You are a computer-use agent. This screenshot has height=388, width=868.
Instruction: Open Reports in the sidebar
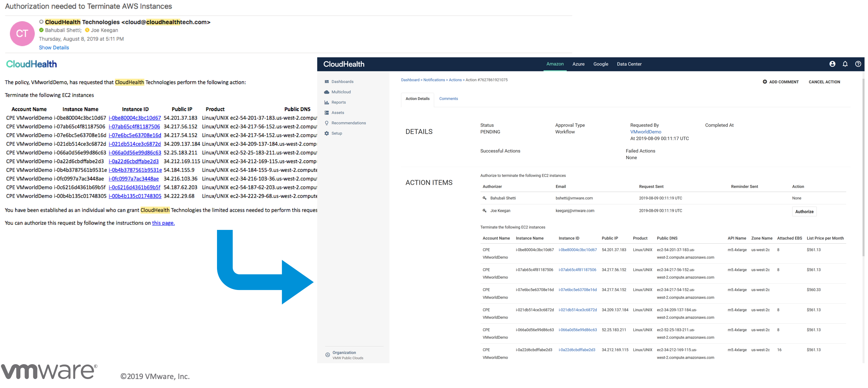[339, 103]
